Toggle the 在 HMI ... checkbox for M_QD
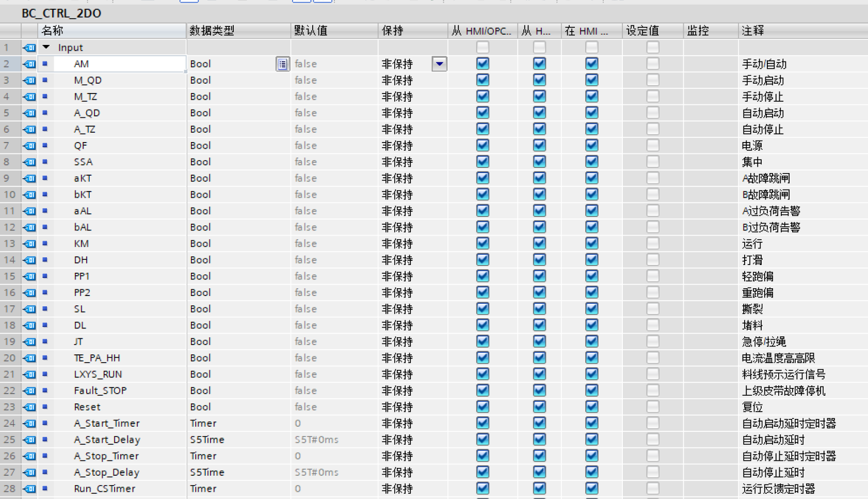 coord(591,80)
